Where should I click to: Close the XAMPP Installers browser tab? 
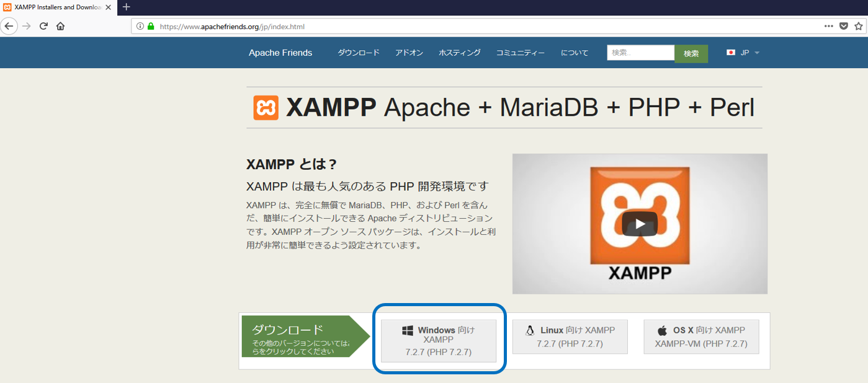[x=108, y=7]
